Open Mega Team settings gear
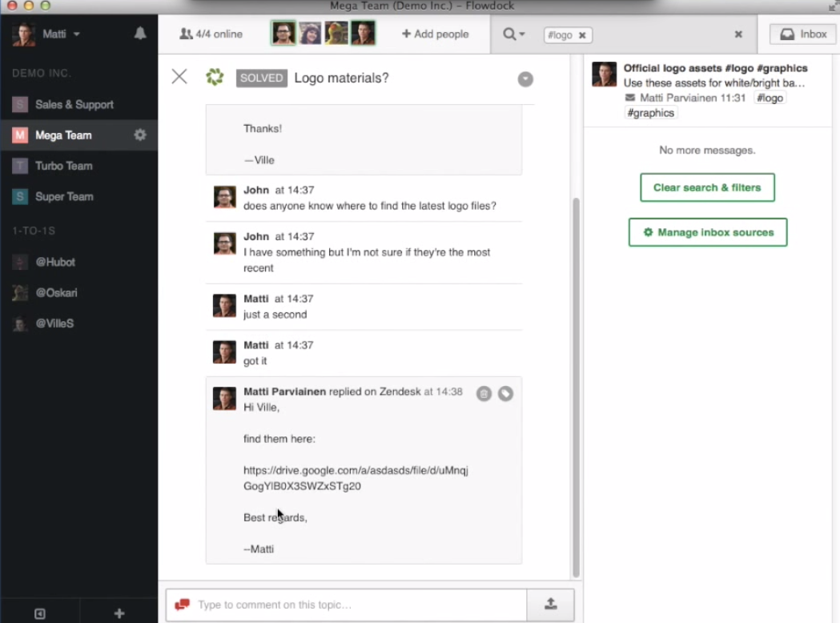 click(140, 135)
